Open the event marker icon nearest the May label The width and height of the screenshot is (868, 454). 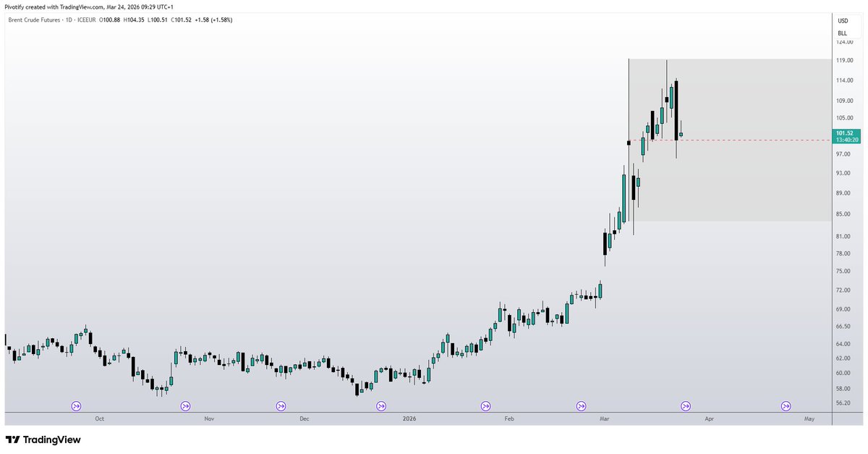click(786, 406)
